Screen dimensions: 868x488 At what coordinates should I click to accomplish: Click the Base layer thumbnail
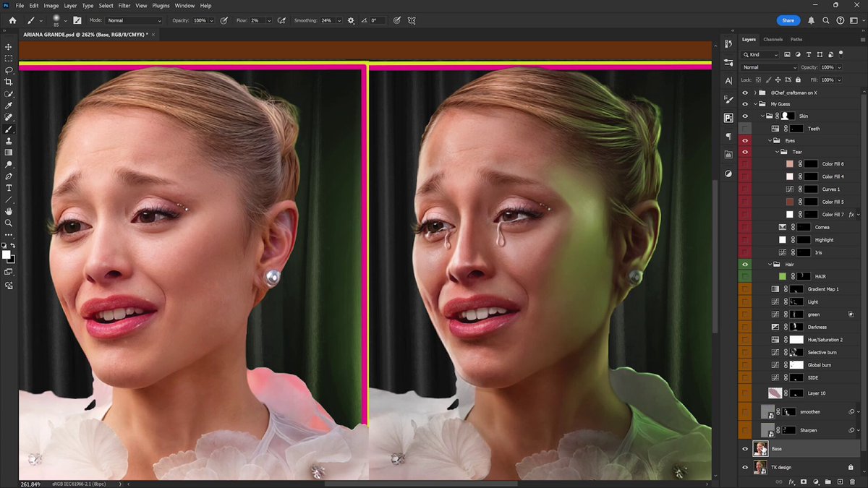tap(760, 449)
